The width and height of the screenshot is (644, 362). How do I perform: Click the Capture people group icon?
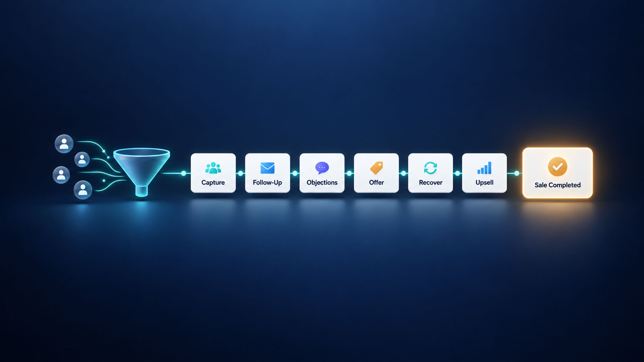[x=213, y=168]
